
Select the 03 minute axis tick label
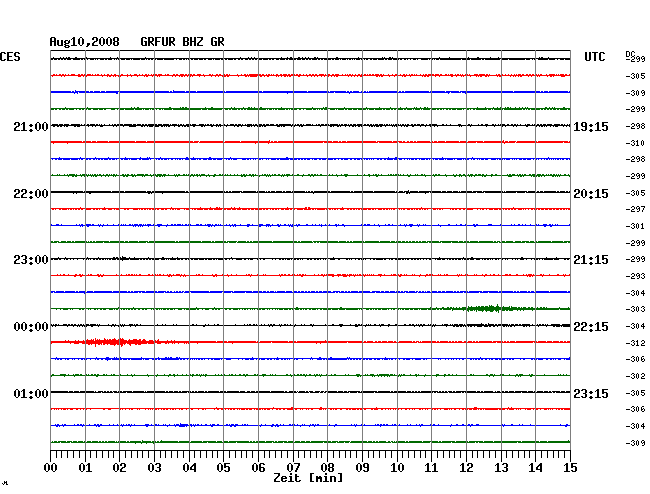tap(154, 467)
